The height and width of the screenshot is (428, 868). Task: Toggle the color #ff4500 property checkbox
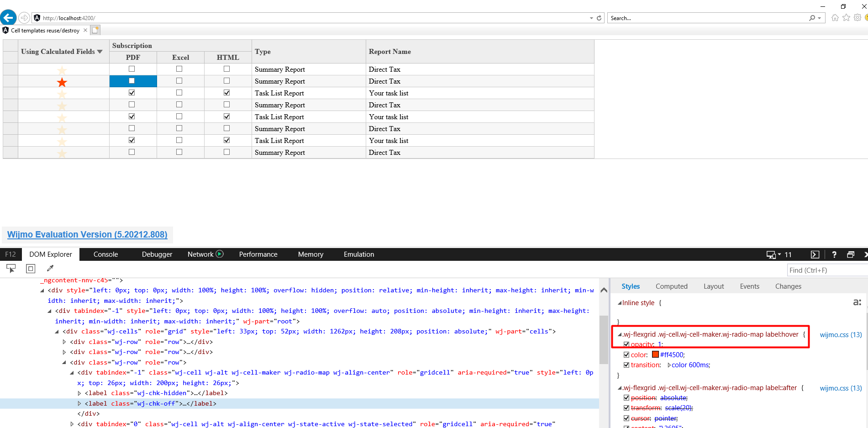tap(626, 354)
